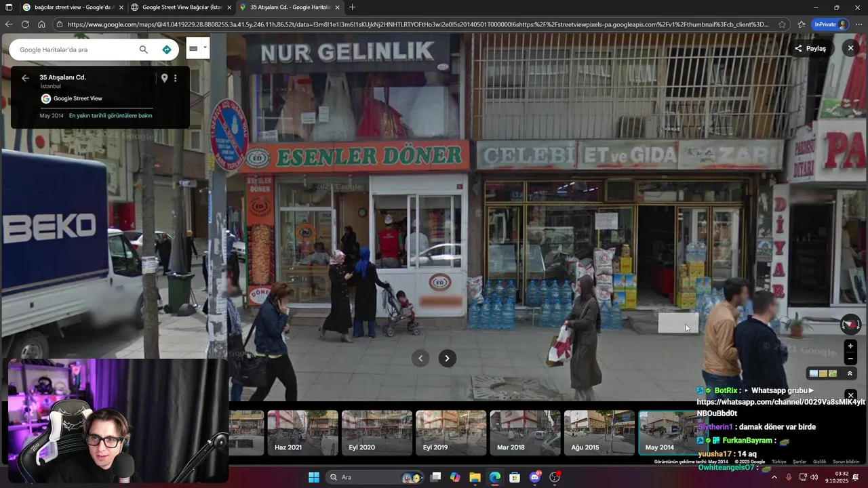Open a new browser tab
This screenshot has width=868, height=488.
point(352,7)
